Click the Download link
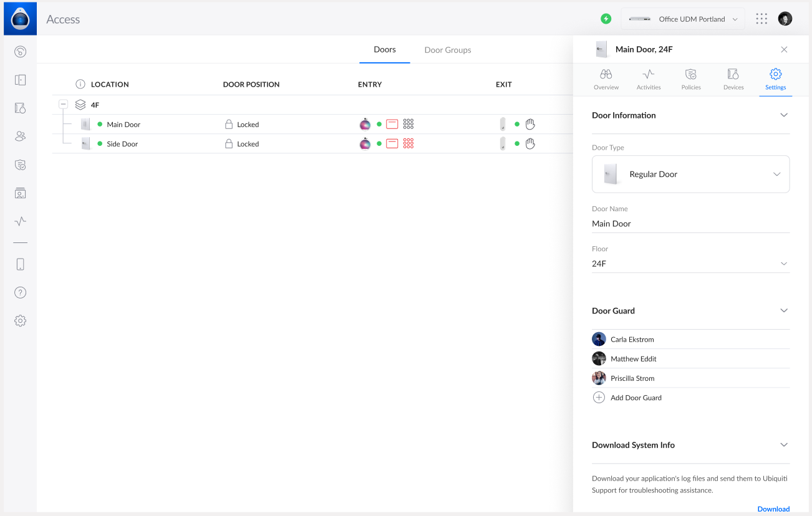The height and width of the screenshot is (516, 812). click(x=773, y=509)
